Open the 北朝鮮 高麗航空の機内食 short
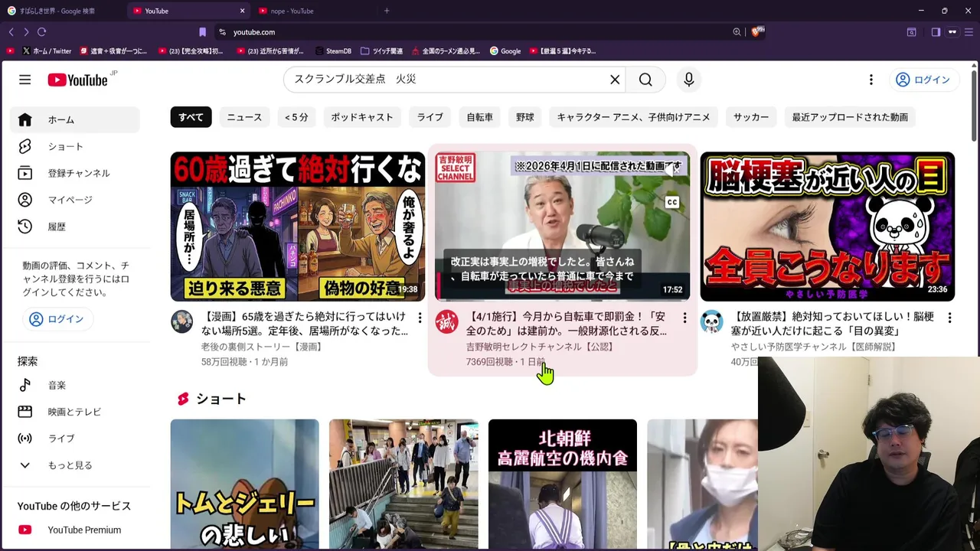 point(563,484)
